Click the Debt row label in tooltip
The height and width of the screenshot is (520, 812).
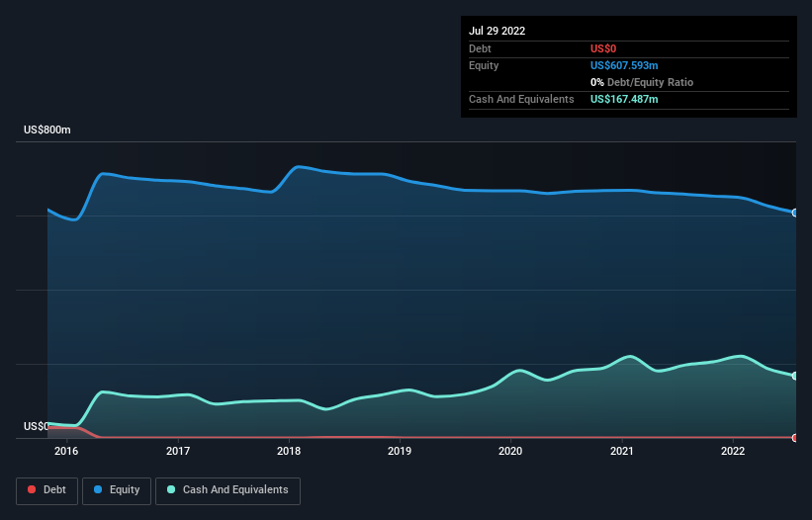[480, 48]
